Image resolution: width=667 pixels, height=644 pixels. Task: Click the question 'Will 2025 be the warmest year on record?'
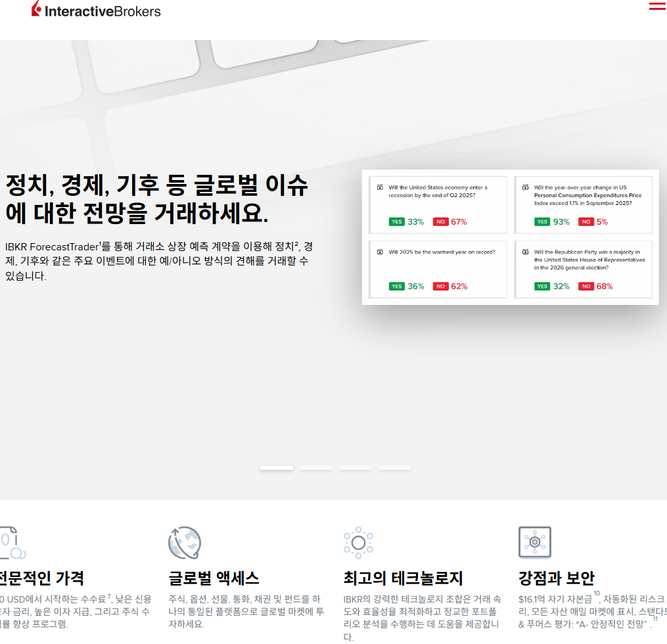click(x=442, y=252)
